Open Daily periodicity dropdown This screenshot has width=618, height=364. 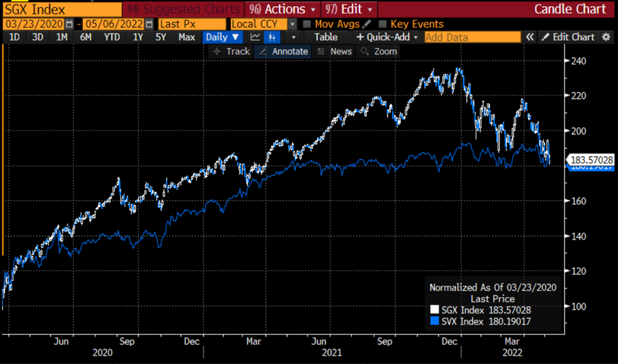[222, 37]
